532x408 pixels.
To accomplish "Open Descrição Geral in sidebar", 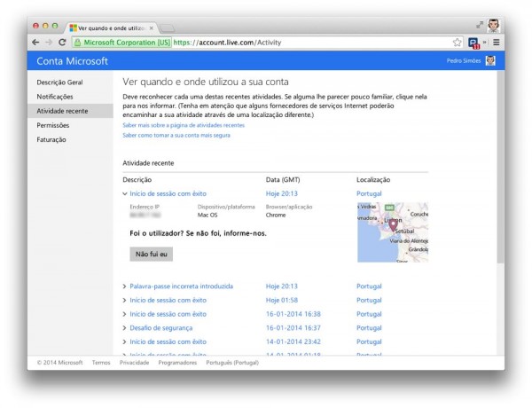I will click(x=59, y=82).
